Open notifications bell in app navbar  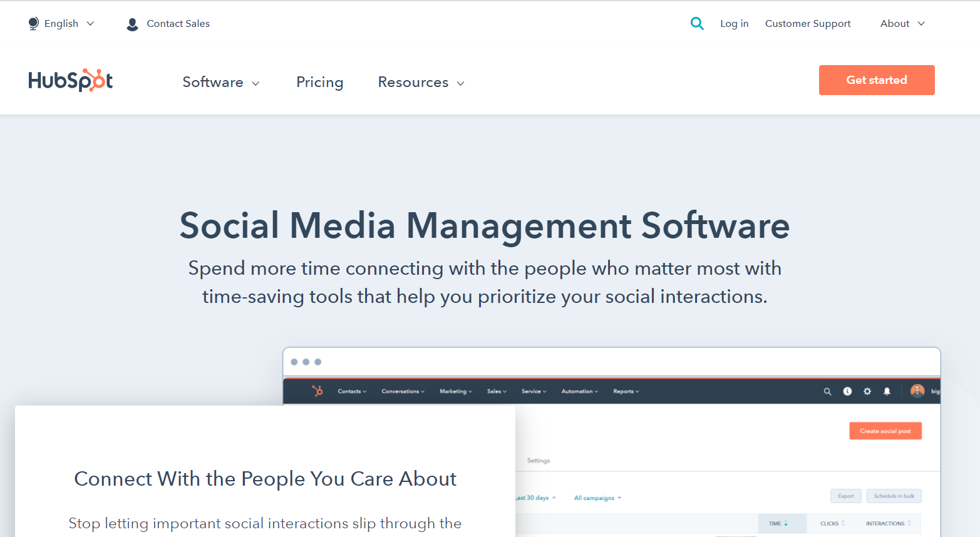(887, 391)
